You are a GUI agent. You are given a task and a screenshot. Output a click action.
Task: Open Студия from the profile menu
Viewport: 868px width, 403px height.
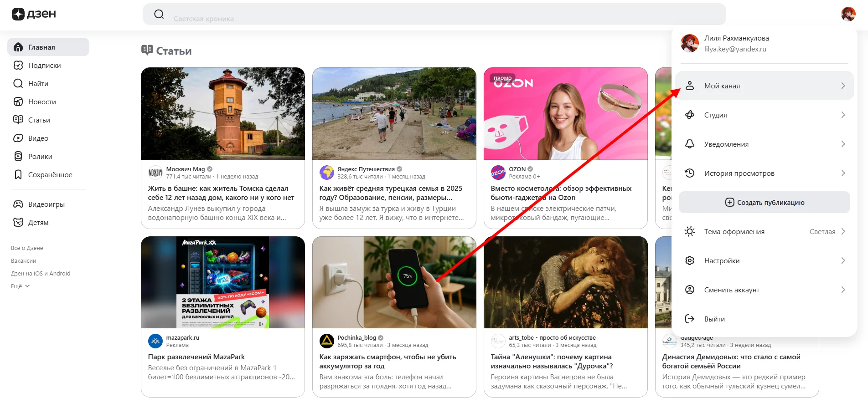(x=765, y=115)
